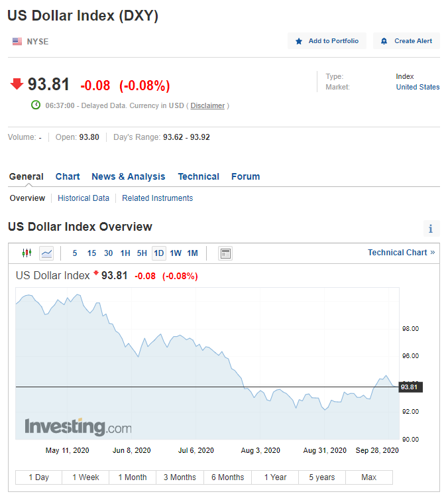Click the Disclaimer link

click(x=207, y=105)
